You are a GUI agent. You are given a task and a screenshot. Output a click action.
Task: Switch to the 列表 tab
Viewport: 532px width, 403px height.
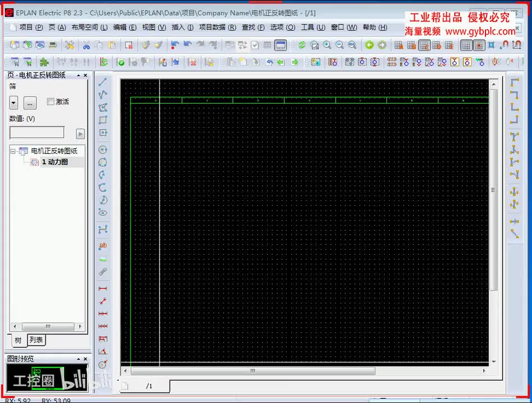[x=36, y=340]
